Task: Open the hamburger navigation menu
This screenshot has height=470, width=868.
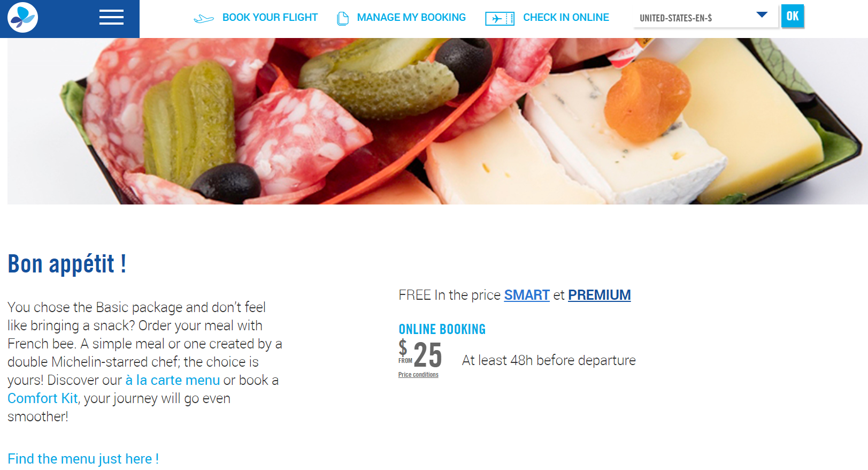Action: click(x=111, y=18)
